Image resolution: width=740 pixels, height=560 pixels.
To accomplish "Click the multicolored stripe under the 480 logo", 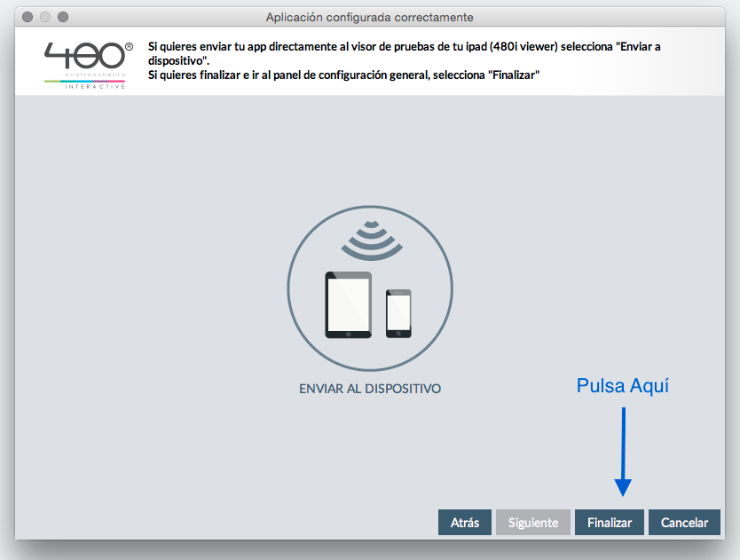I will coord(85,81).
